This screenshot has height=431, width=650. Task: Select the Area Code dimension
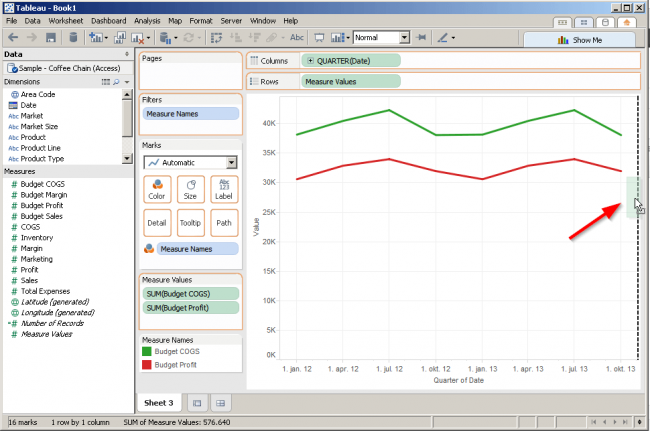tap(38, 94)
